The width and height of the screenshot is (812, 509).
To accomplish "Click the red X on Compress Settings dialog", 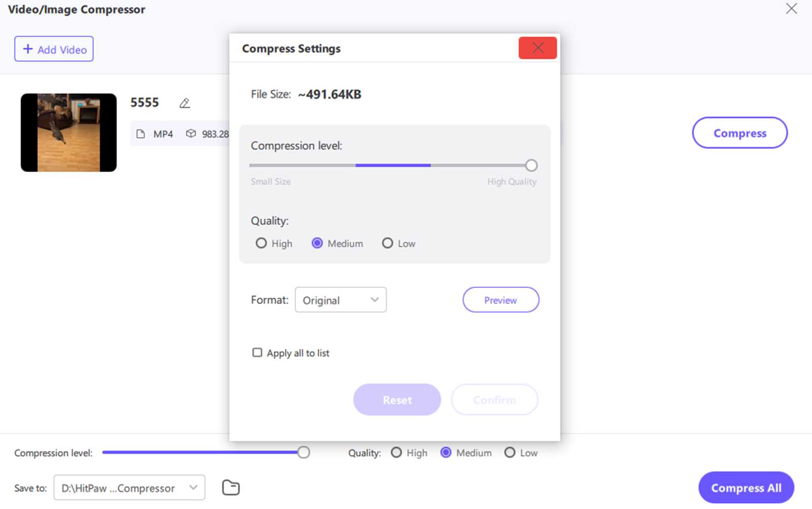I will 537,47.
